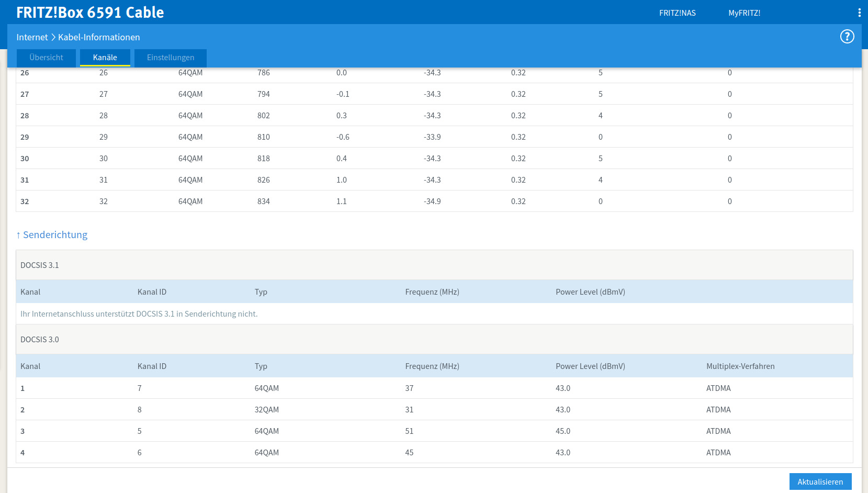Open the Einstellungen tab
868x493 pixels.
click(x=171, y=58)
